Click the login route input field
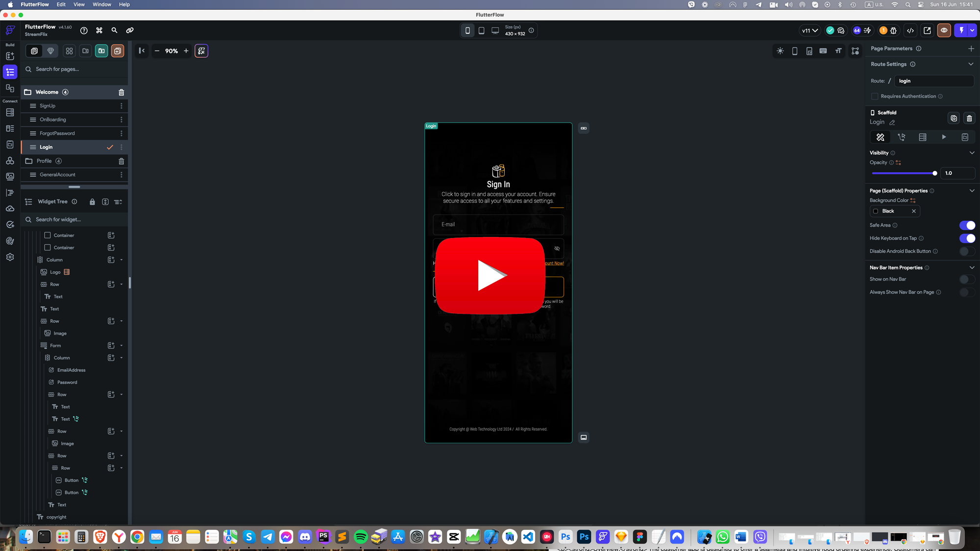Viewport: 980px width, 551px height. coord(934,81)
